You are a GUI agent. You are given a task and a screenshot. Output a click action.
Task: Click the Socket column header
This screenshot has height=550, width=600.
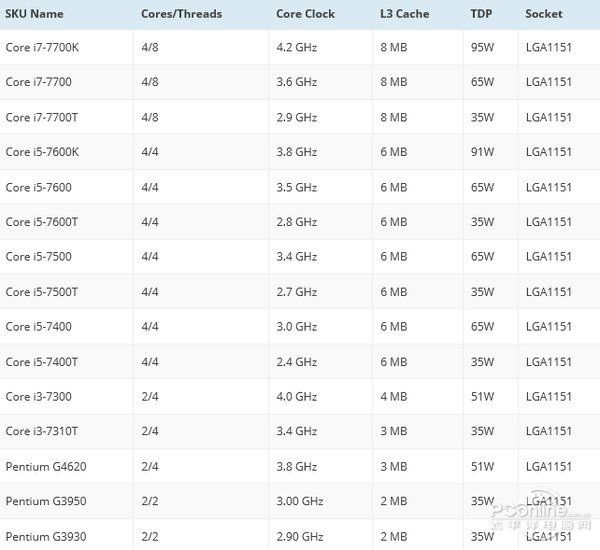(543, 14)
